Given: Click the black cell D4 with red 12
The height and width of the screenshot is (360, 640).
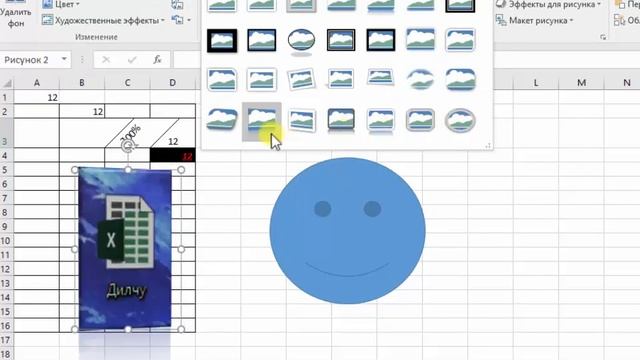Looking at the screenshot, I should 173,156.
